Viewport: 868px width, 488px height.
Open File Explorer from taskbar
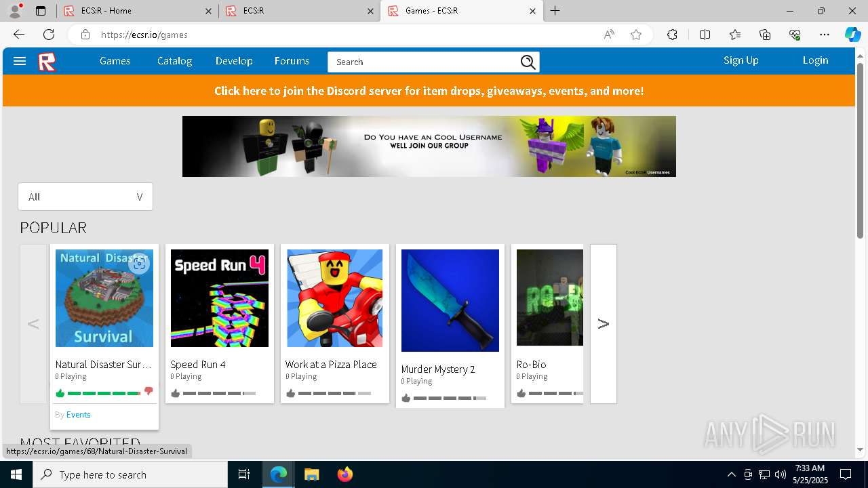coord(311,474)
